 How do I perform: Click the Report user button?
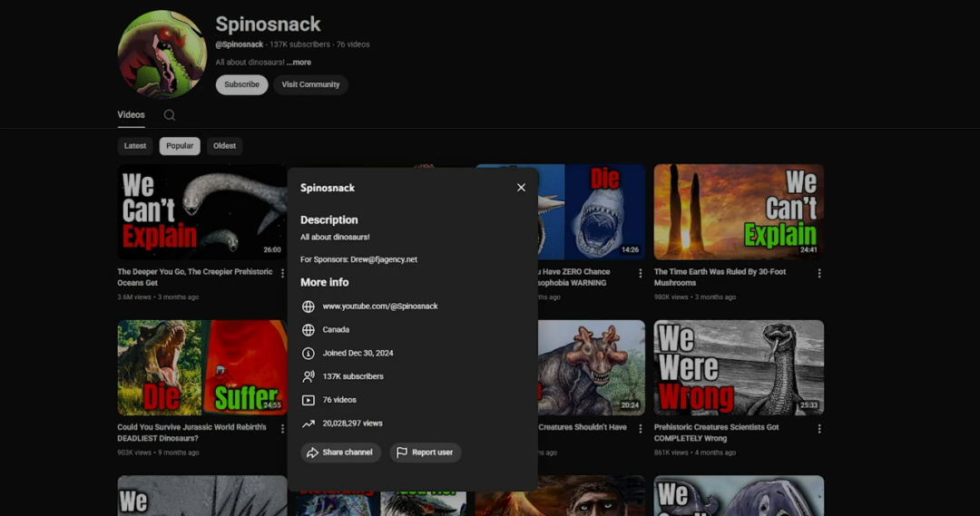pyautogui.click(x=426, y=453)
